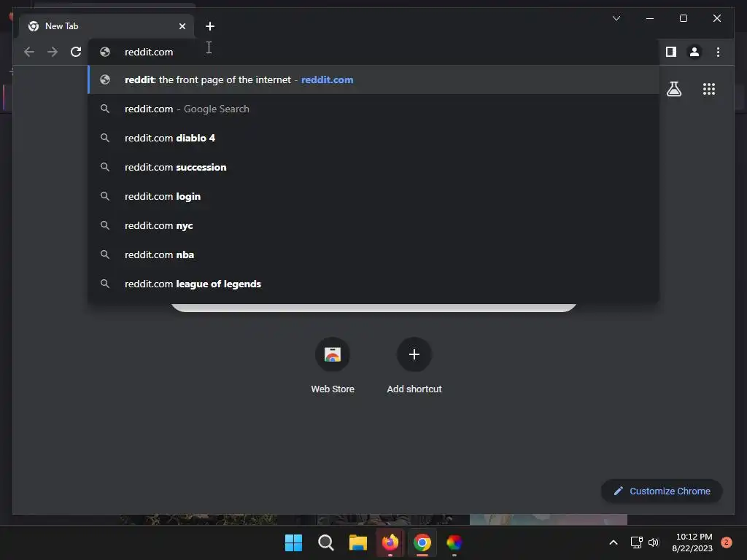Reload the page with refresh icon
The height and width of the screenshot is (560, 747).
coord(76,52)
